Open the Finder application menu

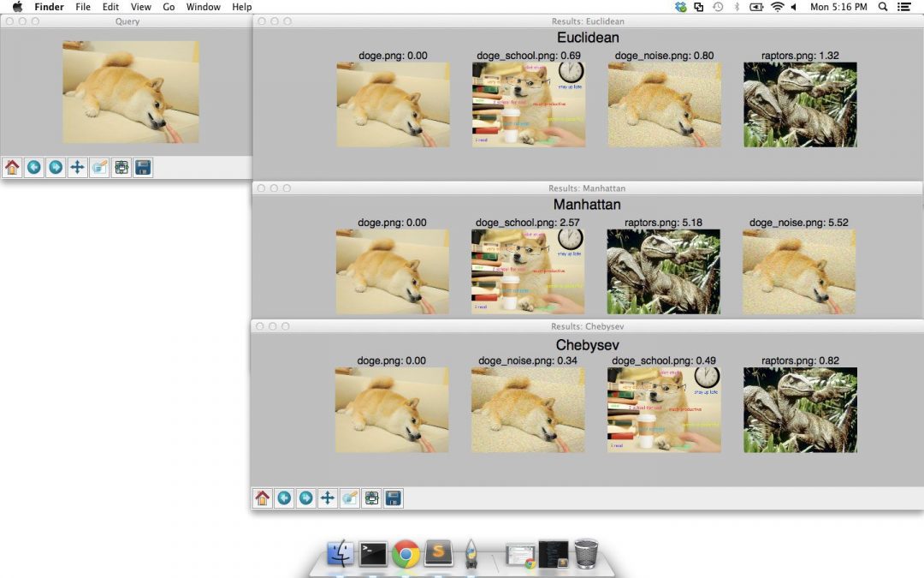tap(49, 7)
